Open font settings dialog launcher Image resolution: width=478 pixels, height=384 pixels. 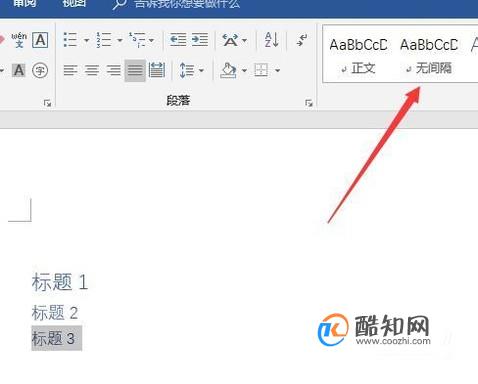coord(47,103)
